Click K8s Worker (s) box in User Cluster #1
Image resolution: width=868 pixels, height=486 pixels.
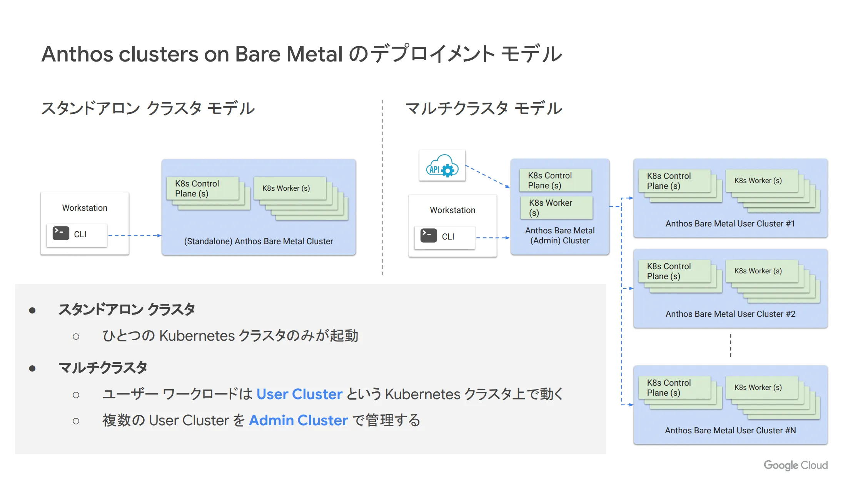pos(762,181)
